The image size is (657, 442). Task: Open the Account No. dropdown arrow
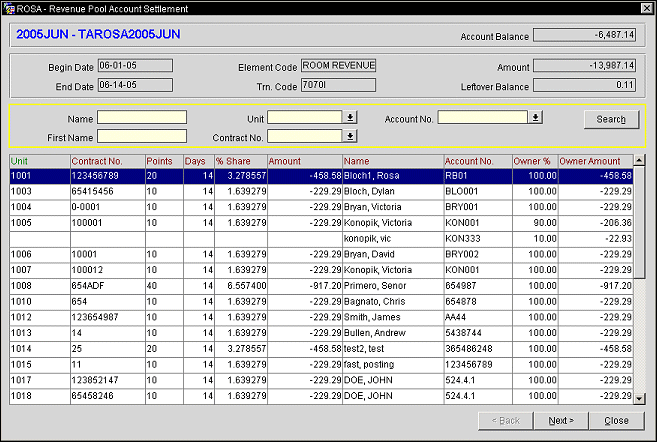pos(536,117)
